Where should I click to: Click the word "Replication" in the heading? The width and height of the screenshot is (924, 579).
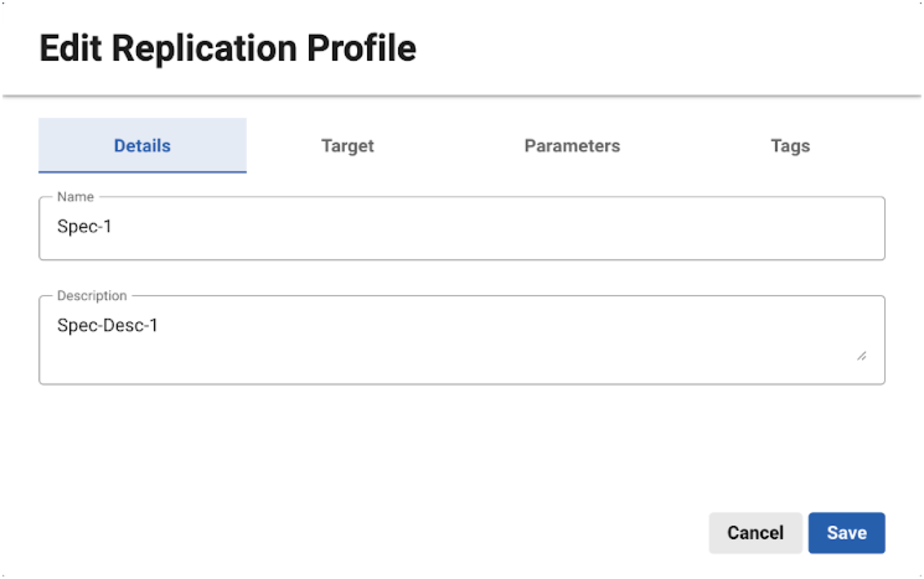tap(205, 48)
